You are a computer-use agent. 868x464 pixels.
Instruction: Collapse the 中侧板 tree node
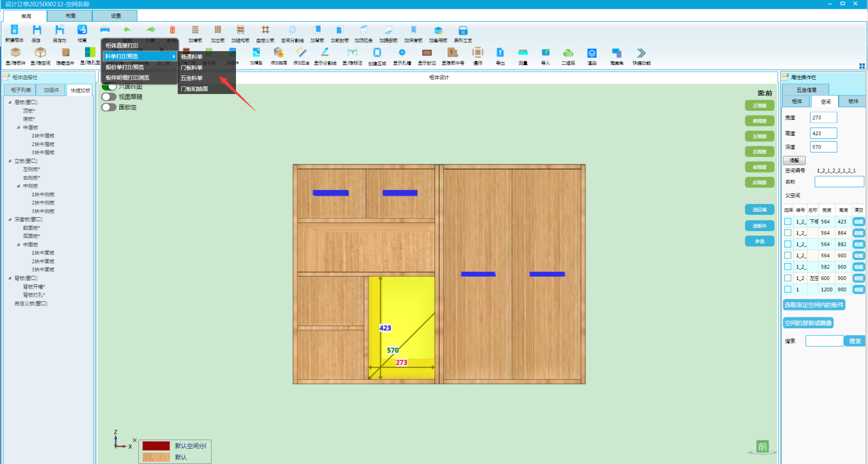coord(18,186)
